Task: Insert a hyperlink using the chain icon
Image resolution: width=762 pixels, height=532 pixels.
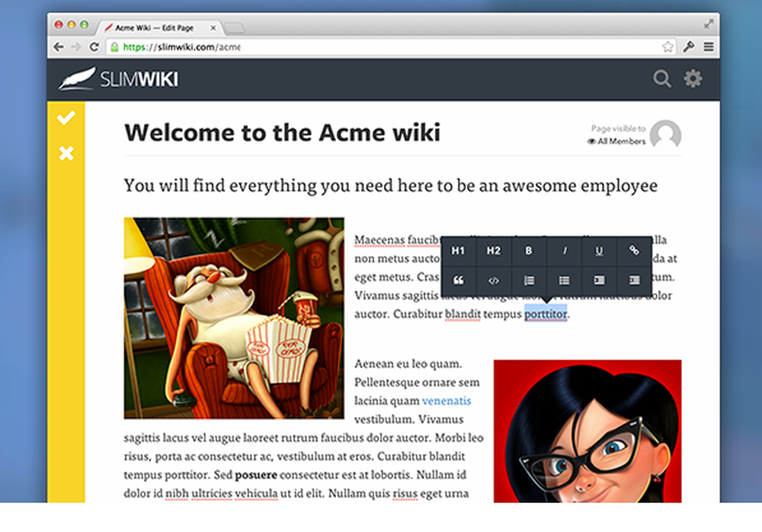Action: click(x=634, y=251)
